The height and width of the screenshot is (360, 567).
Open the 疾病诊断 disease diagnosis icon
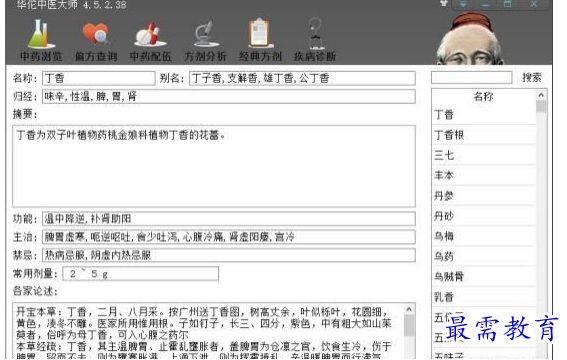[x=315, y=40]
